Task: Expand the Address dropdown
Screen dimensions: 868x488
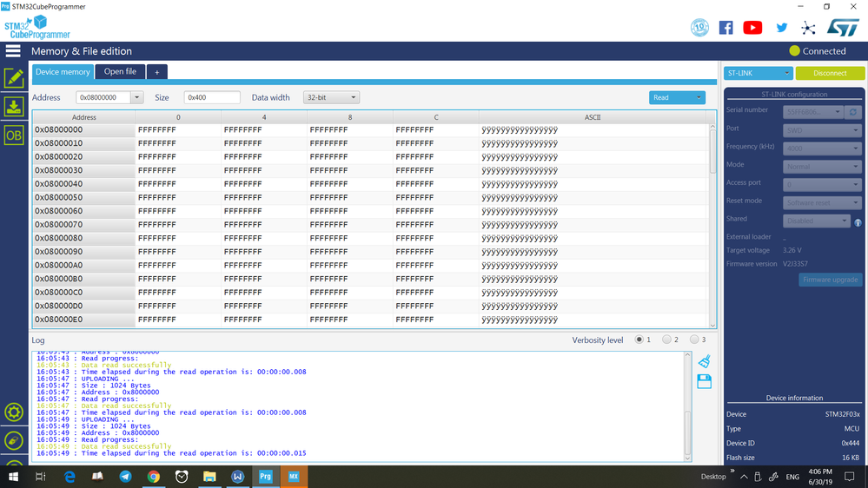Action: tap(136, 97)
